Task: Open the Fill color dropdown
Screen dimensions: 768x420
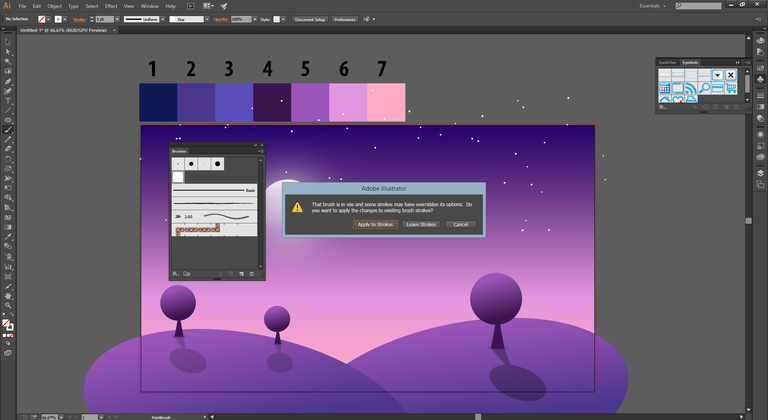Action: pos(48,19)
